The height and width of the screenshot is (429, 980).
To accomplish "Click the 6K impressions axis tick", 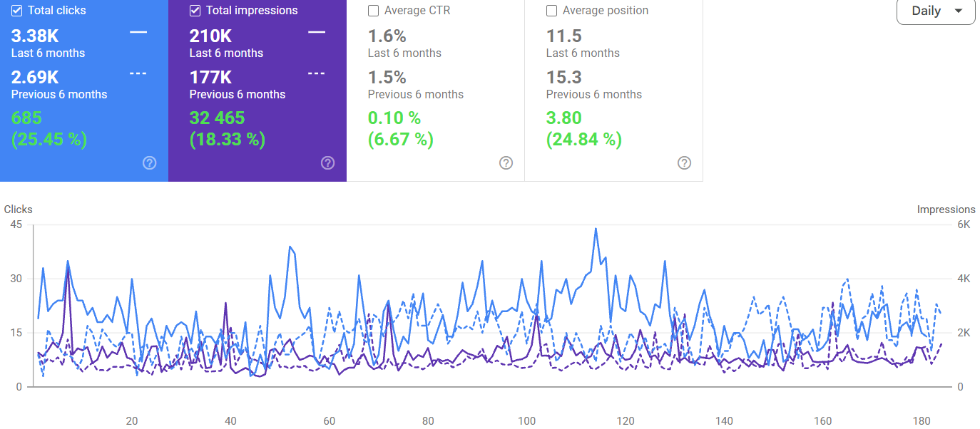I will 964,224.
